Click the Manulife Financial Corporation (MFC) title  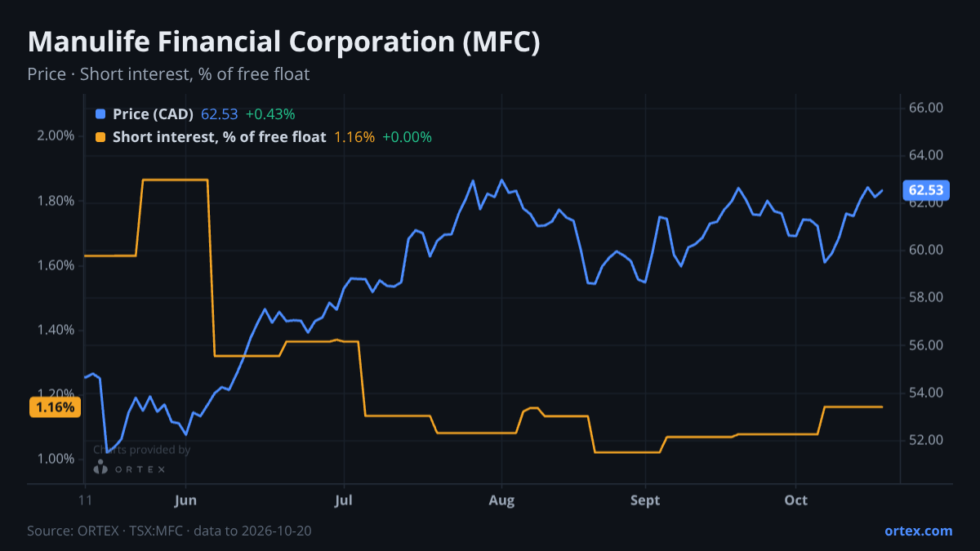[284, 42]
